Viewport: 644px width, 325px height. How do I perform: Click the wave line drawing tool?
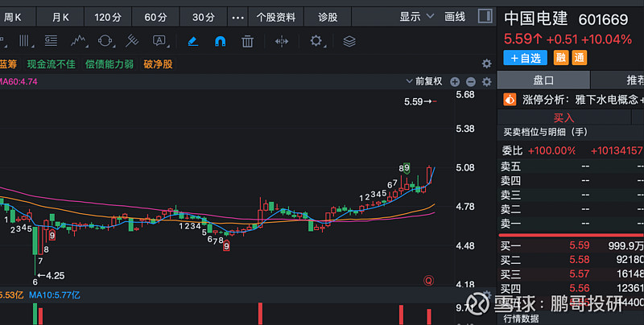79,41
